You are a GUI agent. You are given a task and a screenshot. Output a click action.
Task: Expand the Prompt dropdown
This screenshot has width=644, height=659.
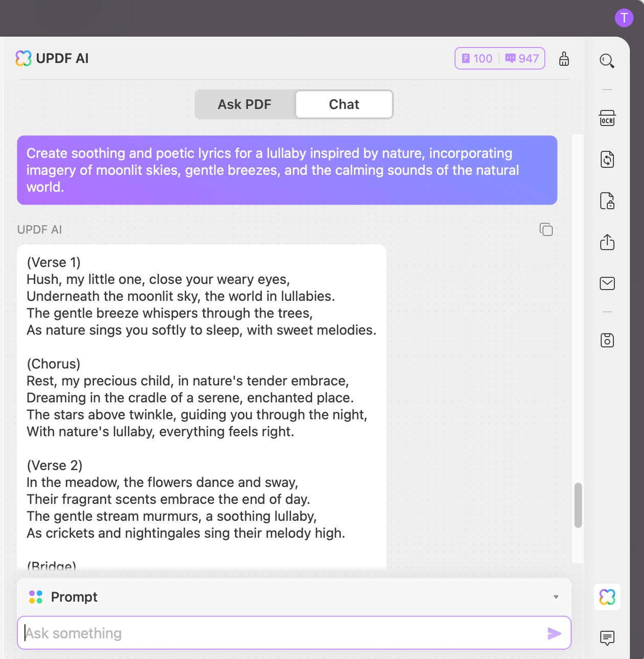click(557, 597)
